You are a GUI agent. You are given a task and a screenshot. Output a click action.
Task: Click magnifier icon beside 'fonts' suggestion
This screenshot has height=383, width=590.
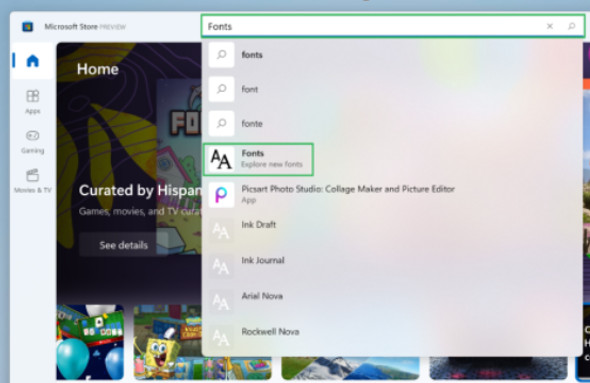click(x=221, y=55)
